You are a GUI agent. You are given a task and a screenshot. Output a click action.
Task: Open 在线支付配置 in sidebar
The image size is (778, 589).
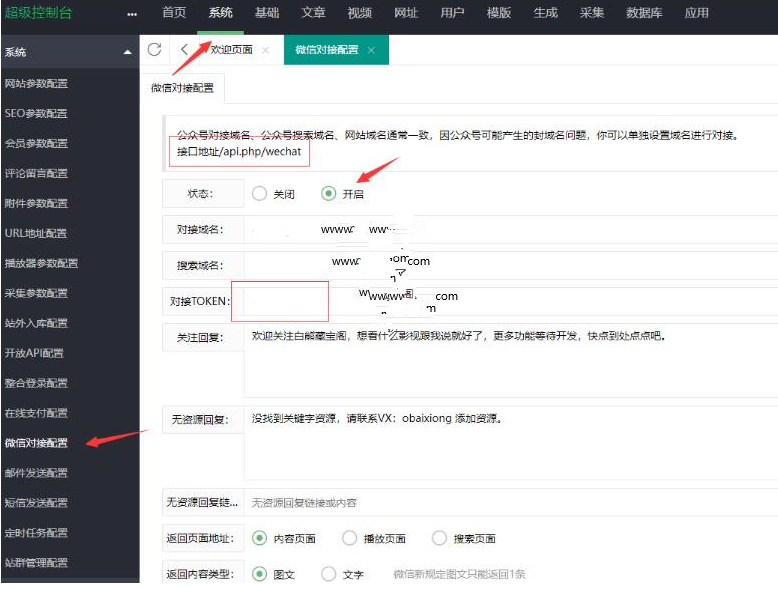36,413
